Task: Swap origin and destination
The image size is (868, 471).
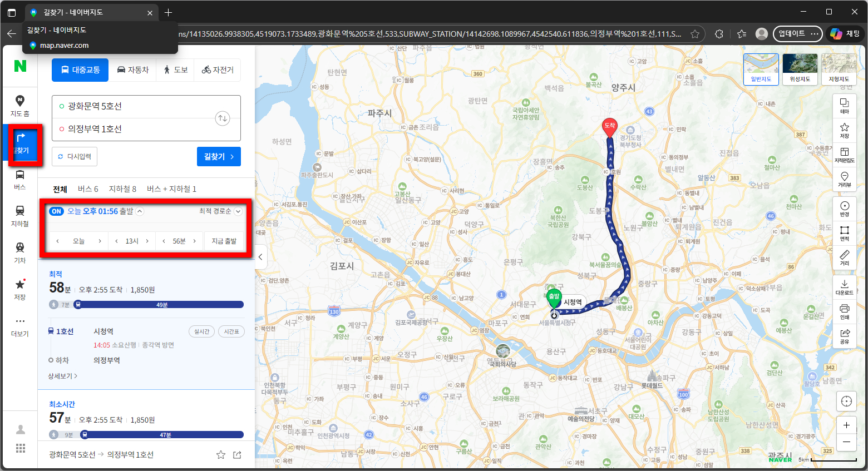Action: 223,118
